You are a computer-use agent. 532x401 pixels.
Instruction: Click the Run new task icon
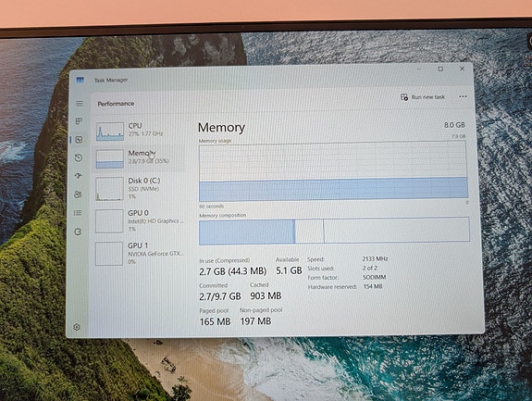tap(403, 97)
